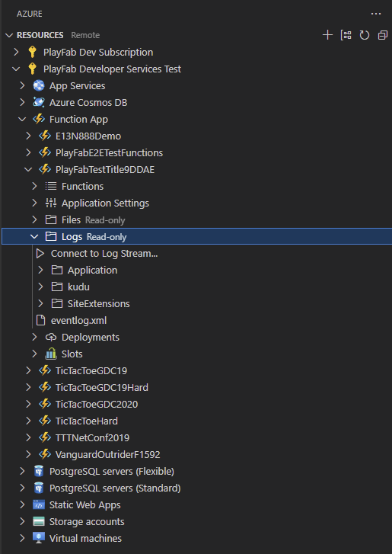This screenshot has height=554, width=392.
Task: Collapse the RESOURCES section chevron
Action: point(10,35)
